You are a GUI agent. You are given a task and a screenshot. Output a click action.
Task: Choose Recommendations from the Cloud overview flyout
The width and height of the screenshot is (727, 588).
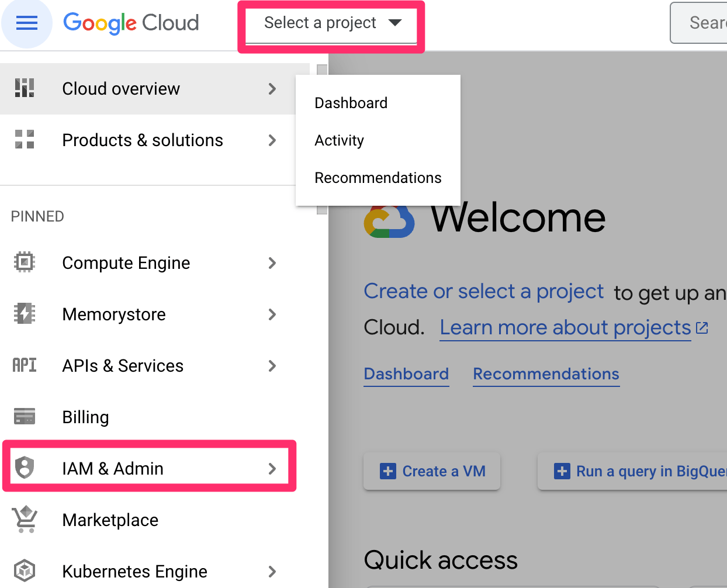(x=378, y=178)
